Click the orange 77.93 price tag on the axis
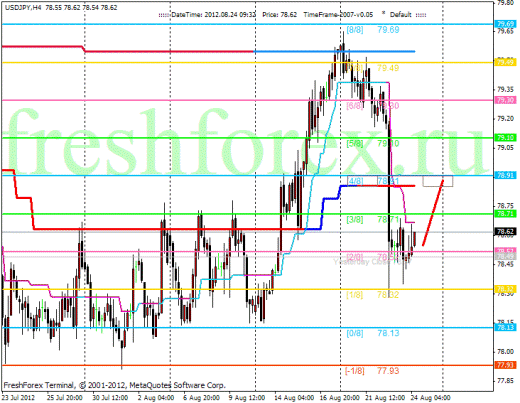This screenshot has height=403, width=520. coord(505,365)
